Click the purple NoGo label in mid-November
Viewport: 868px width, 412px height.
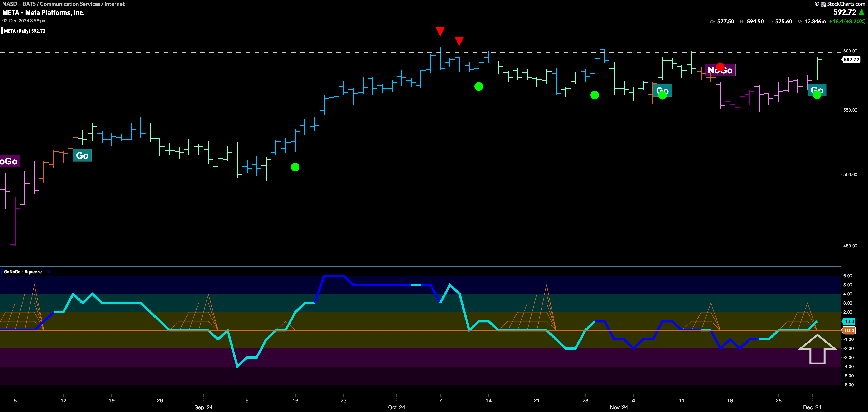pyautogui.click(x=720, y=70)
